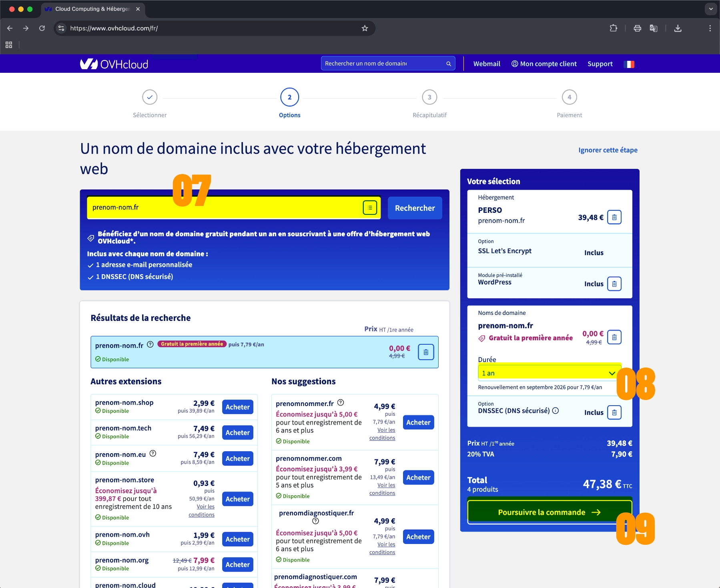Click Poursuivre la commande button
This screenshot has height=588, width=720.
(549, 512)
